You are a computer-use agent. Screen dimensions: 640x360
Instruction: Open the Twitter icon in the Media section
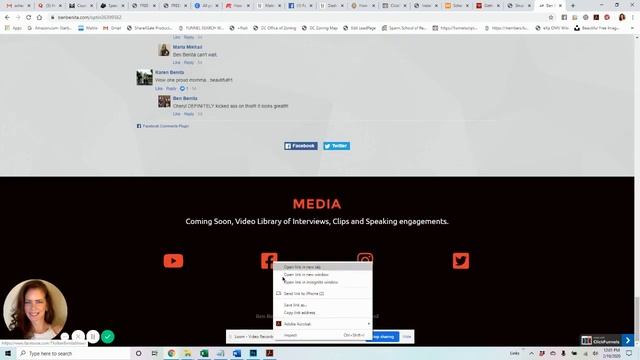(x=461, y=261)
